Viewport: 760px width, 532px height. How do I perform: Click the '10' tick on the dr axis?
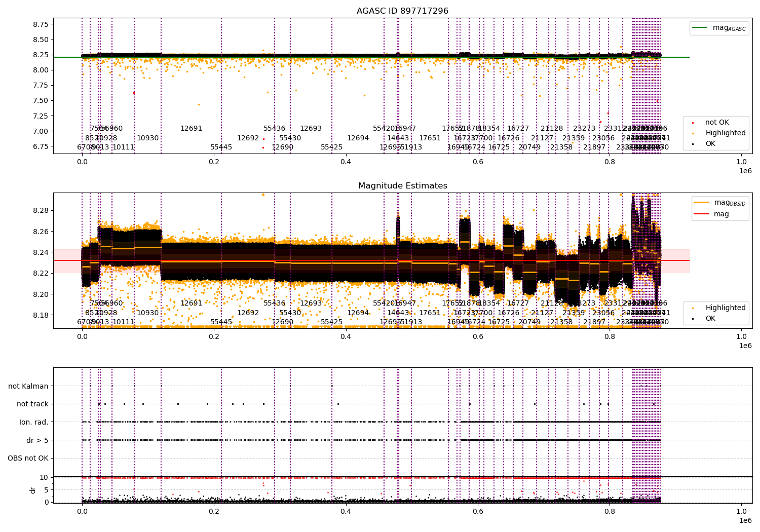[44, 477]
